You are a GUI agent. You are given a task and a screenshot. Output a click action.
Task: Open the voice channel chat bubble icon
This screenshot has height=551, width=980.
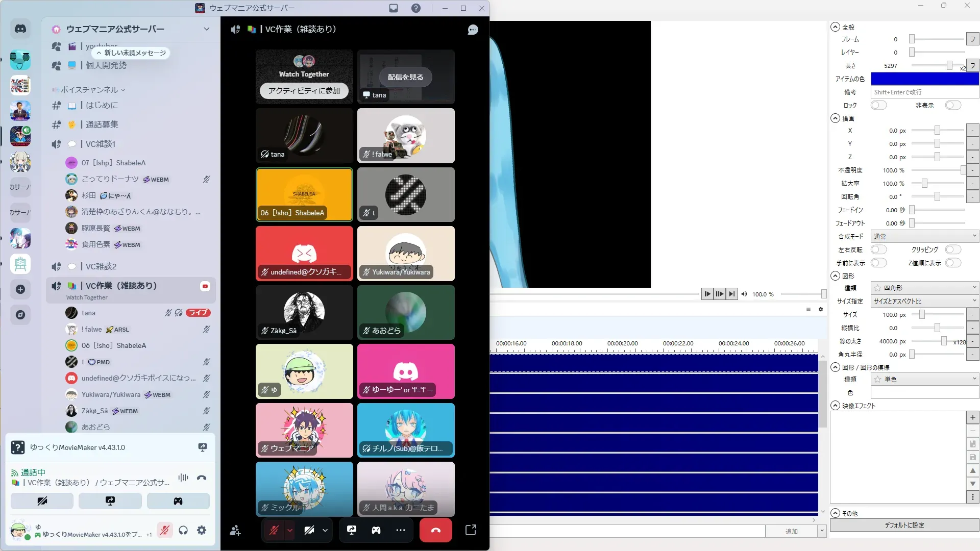click(x=473, y=30)
